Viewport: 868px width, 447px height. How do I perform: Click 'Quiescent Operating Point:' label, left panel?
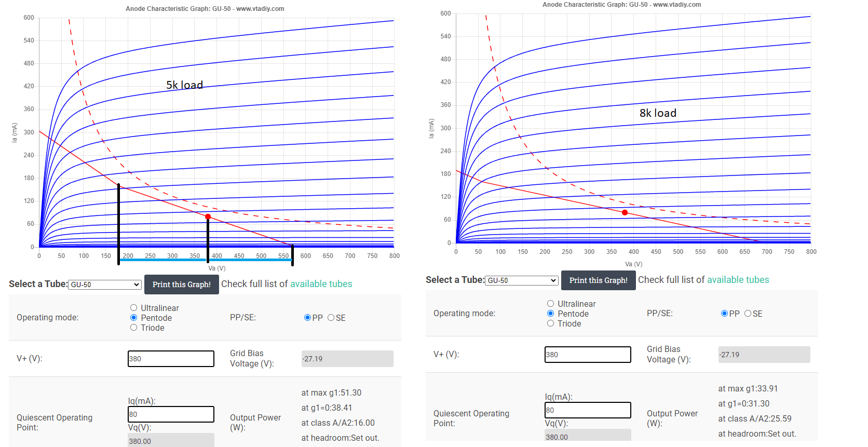(x=55, y=423)
